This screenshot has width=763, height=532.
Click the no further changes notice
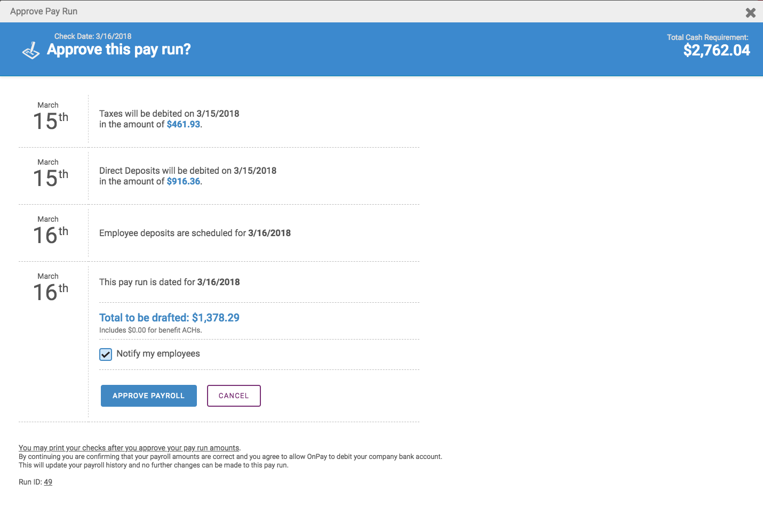click(154, 465)
